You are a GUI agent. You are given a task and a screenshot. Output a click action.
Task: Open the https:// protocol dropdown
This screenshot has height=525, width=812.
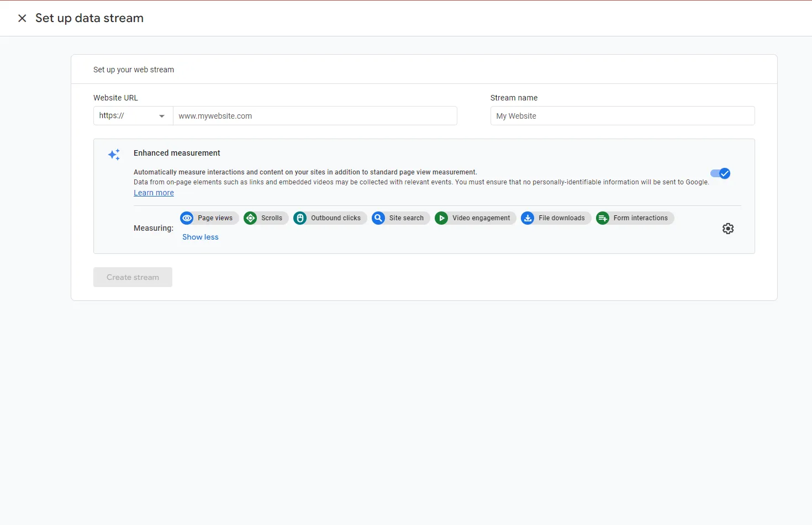[x=133, y=116]
